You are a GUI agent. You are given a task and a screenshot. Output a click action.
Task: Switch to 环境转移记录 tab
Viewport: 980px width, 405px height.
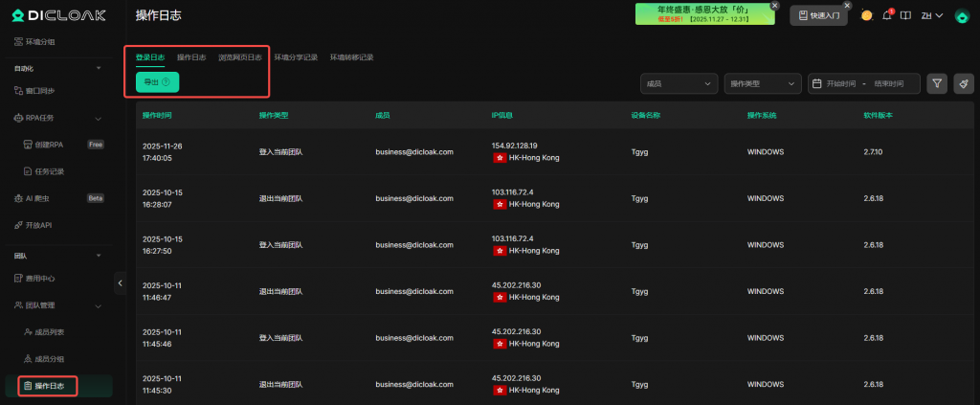coord(352,57)
